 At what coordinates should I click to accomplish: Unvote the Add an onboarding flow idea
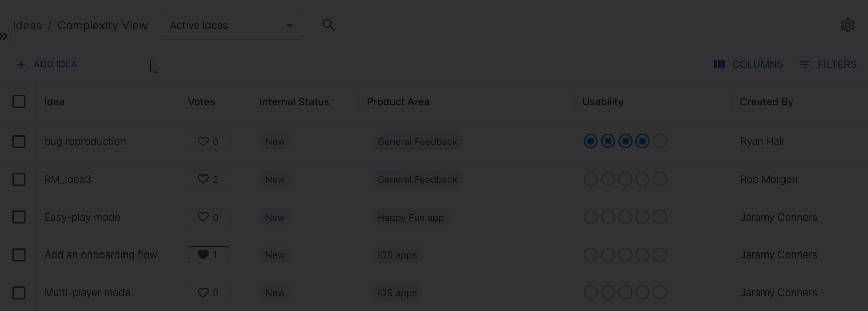pos(203,255)
